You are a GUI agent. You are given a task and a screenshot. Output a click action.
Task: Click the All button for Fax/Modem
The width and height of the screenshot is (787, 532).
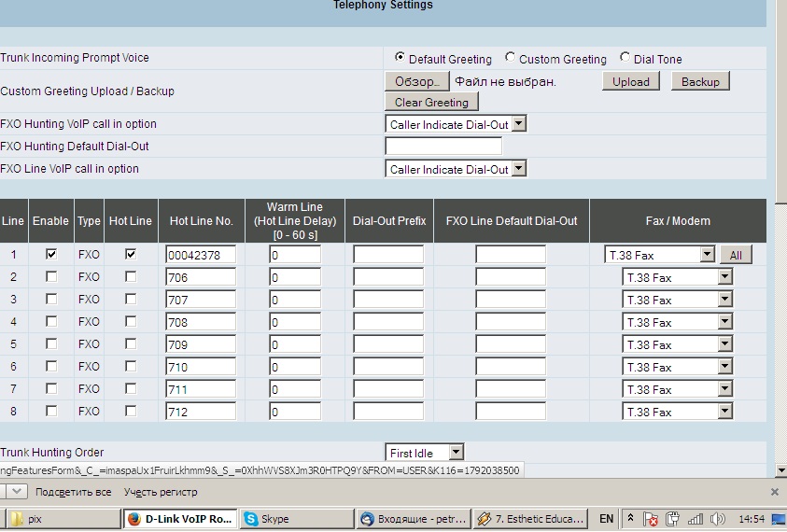(x=736, y=255)
